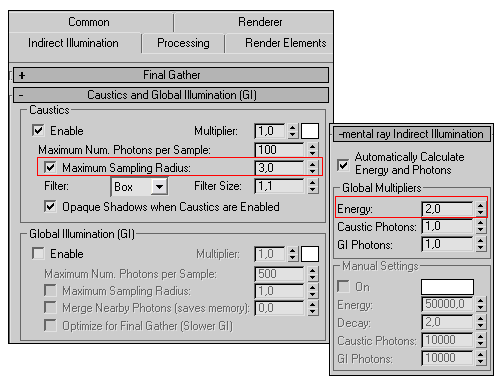Toggle Optimize for Final Gather checkbox
Screen dimensions: 502x385
(x=50, y=325)
